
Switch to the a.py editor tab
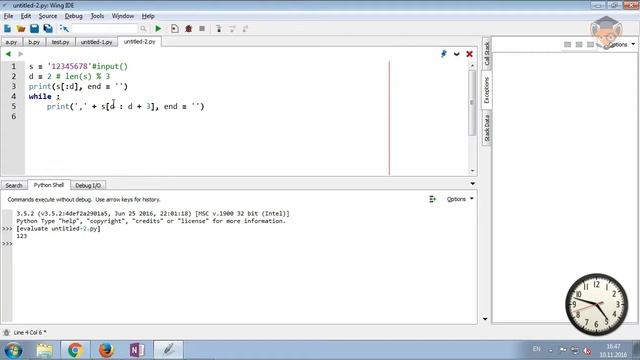[11, 42]
